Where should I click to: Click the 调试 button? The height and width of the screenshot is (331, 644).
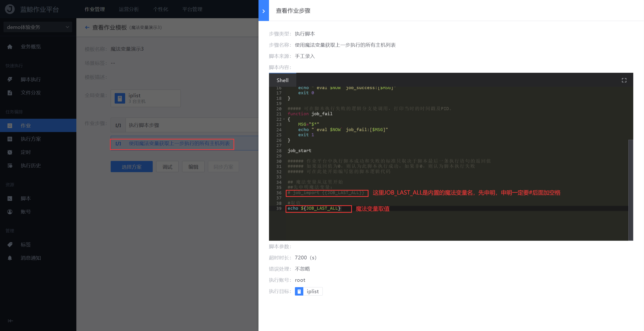click(167, 167)
